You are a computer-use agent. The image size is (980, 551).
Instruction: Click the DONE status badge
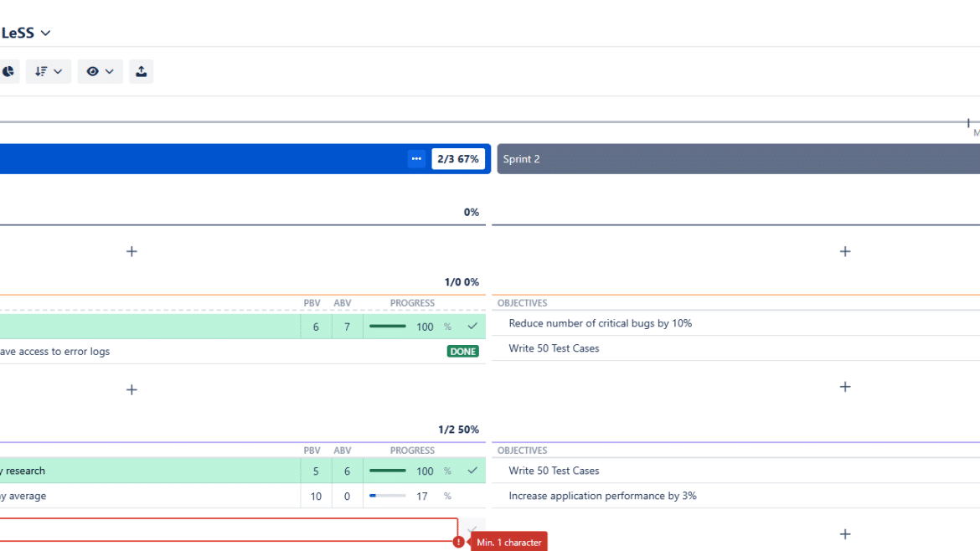point(462,352)
